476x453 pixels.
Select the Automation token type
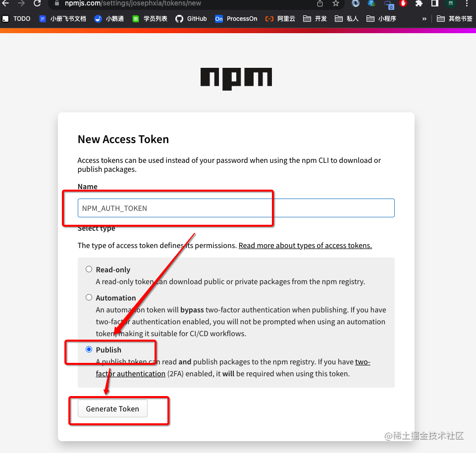coord(89,298)
